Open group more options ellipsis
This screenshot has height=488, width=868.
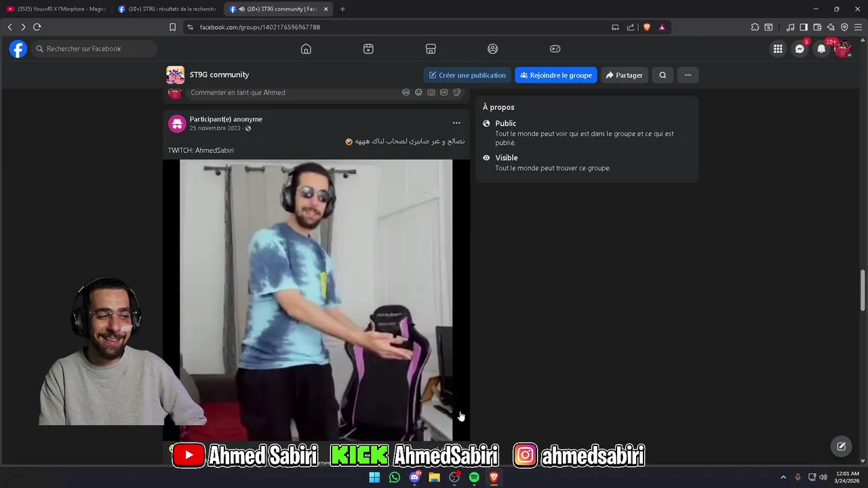point(688,75)
